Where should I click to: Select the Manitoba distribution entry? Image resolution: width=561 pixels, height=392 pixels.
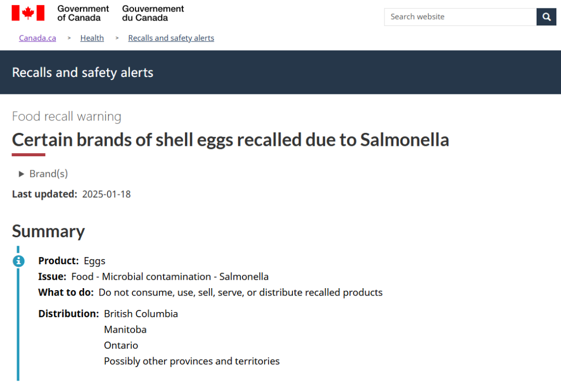[x=125, y=329]
